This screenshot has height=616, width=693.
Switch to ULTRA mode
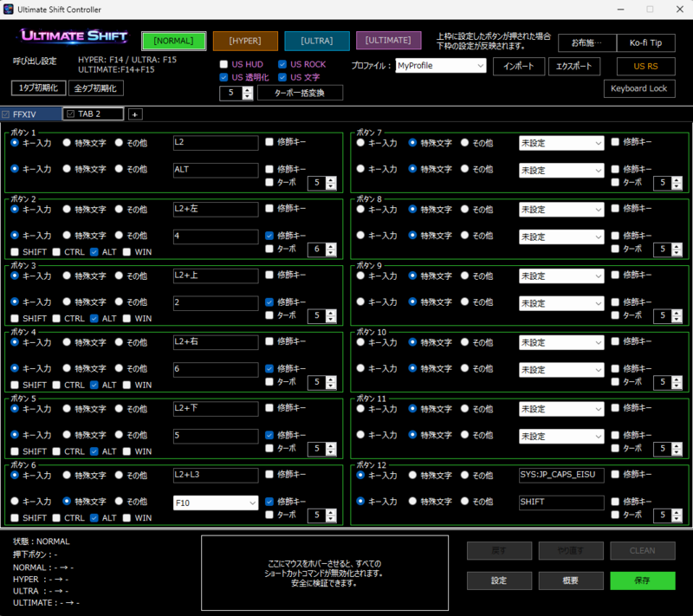[x=317, y=41]
